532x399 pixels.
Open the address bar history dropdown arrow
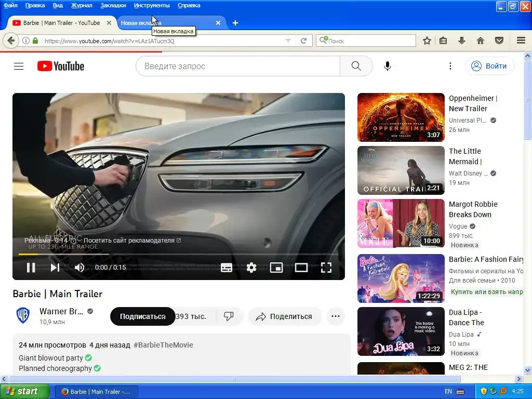(288, 41)
